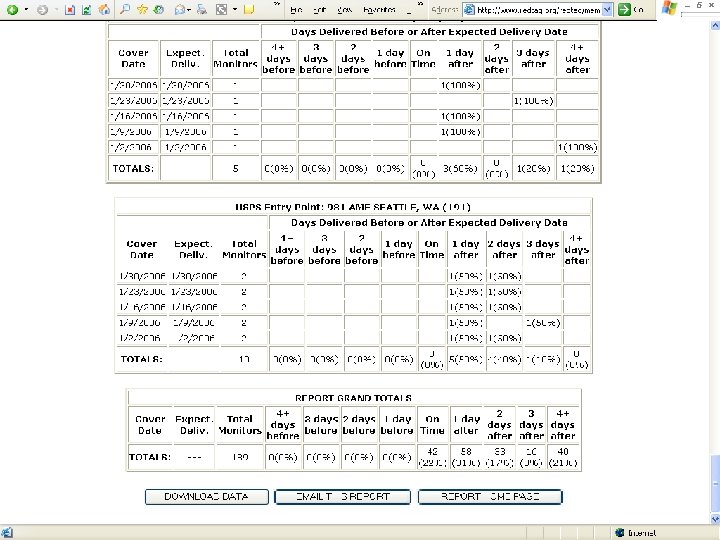Click the Internet zone status icon

click(620, 533)
